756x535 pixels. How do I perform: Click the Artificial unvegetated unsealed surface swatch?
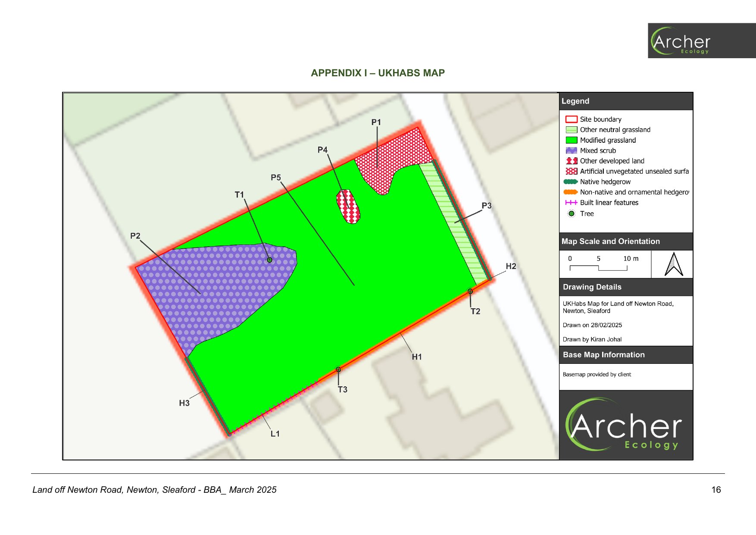point(571,172)
